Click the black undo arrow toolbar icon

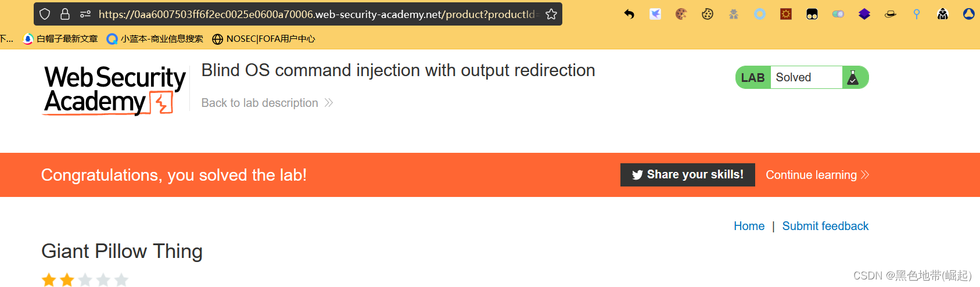pyautogui.click(x=629, y=14)
